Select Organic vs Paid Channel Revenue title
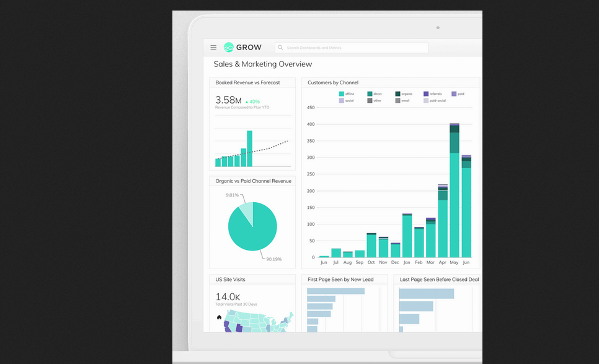Viewport: 599px width, 364px height. click(x=253, y=181)
